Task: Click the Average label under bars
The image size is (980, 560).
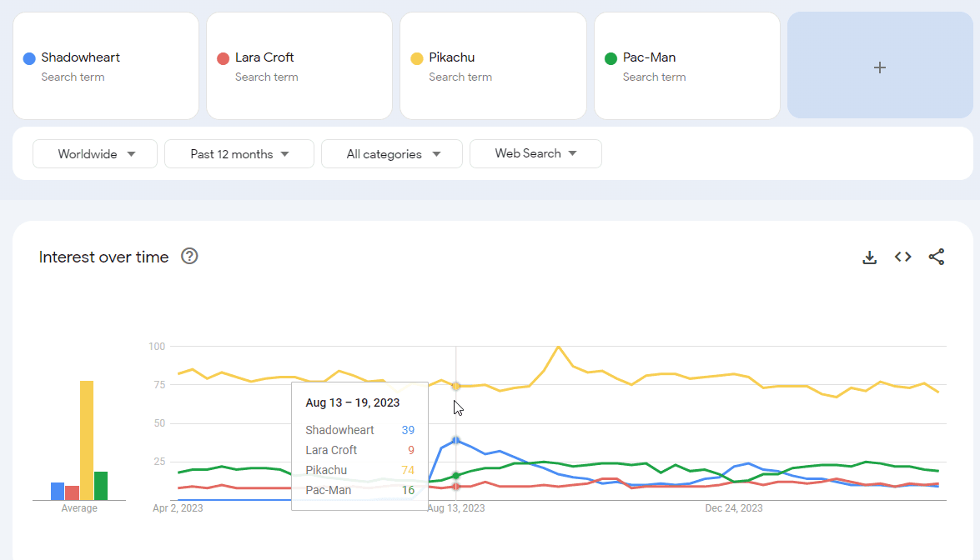Action: tap(79, 508)
